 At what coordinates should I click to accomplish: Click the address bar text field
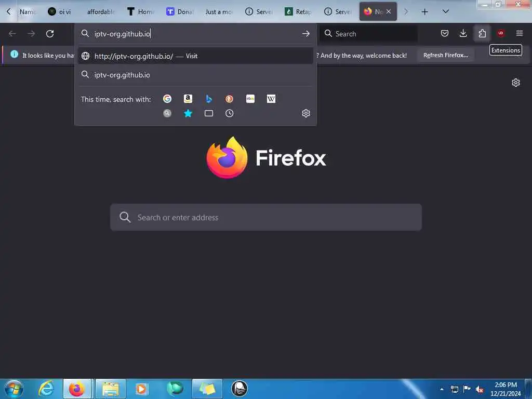(x=195, y=34)
